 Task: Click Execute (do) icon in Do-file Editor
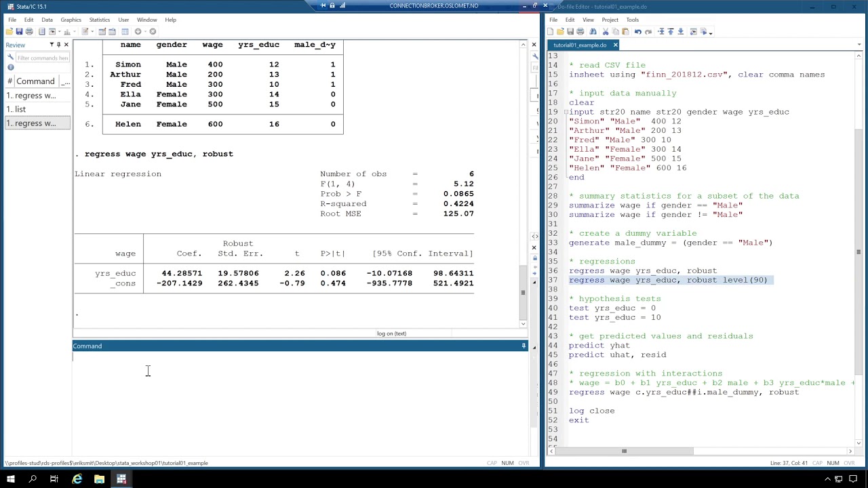(x=703, y=31)
